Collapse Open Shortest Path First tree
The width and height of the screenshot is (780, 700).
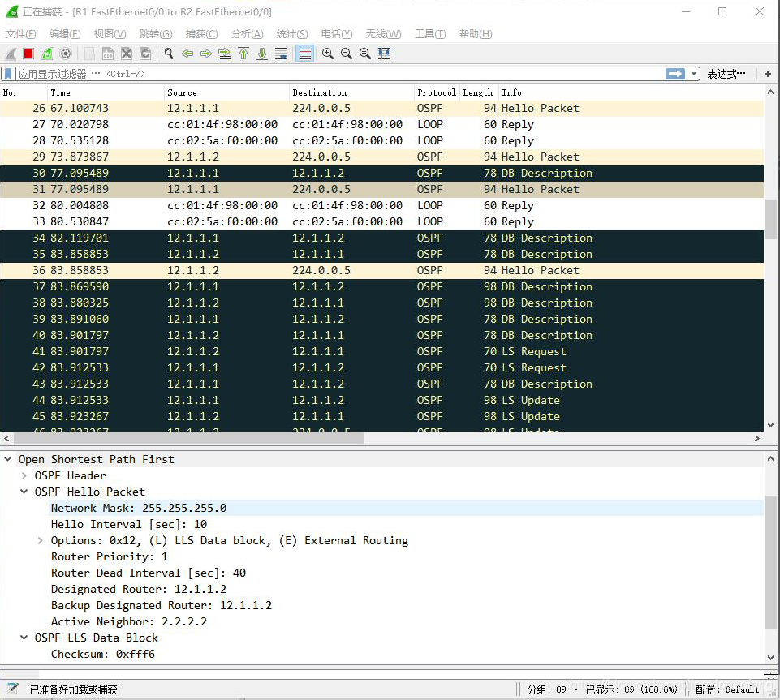tap(8, 459)
